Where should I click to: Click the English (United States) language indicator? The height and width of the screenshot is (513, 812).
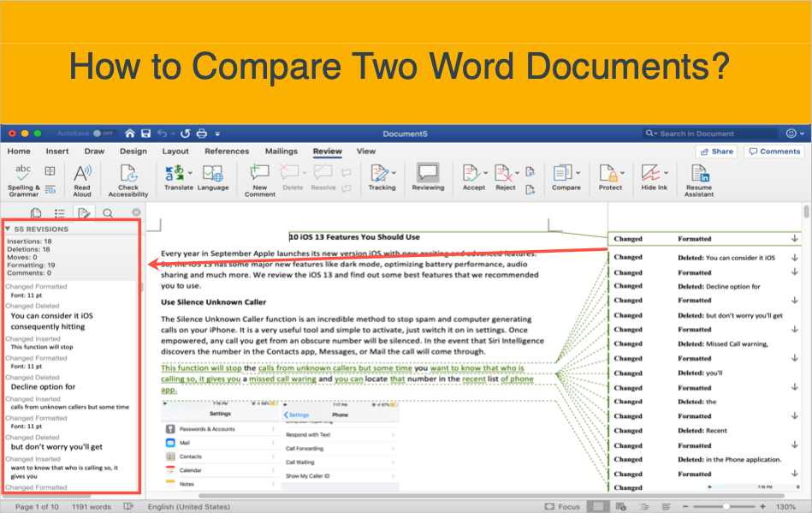[188, 507]
